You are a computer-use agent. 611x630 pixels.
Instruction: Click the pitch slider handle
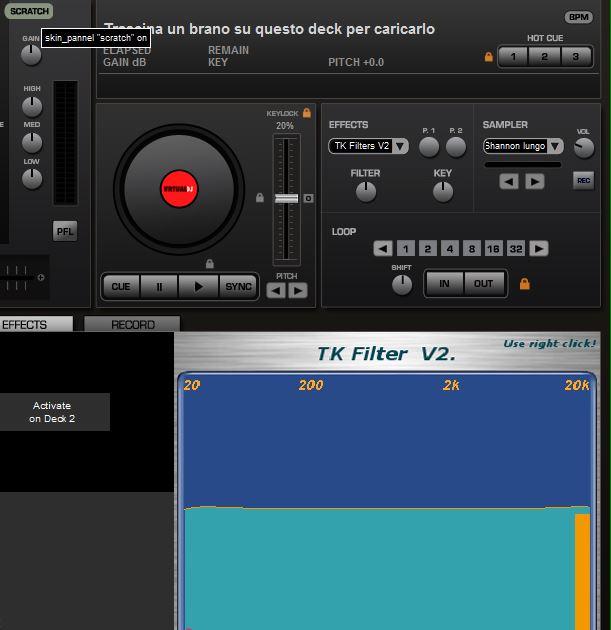(x=287, y=199)
